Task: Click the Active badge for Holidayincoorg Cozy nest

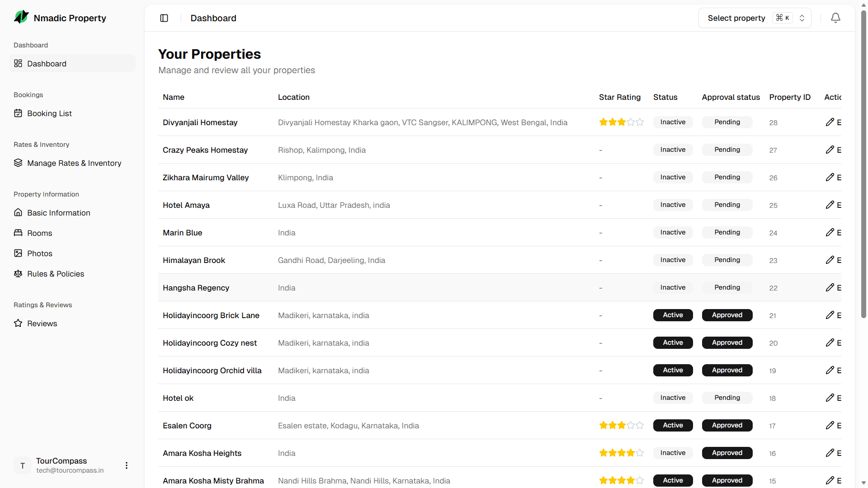Action: (x=673, y=343)
